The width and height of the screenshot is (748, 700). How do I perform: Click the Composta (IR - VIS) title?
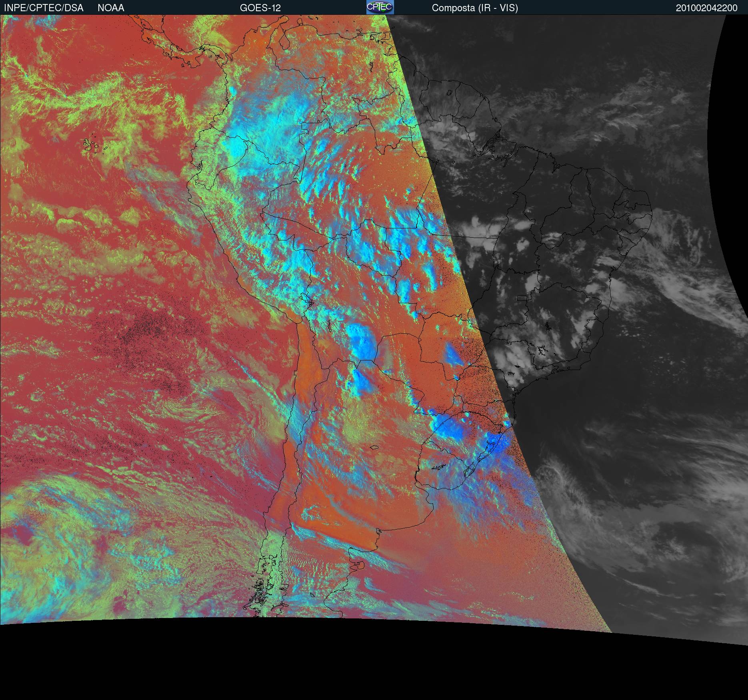point(475,8)
